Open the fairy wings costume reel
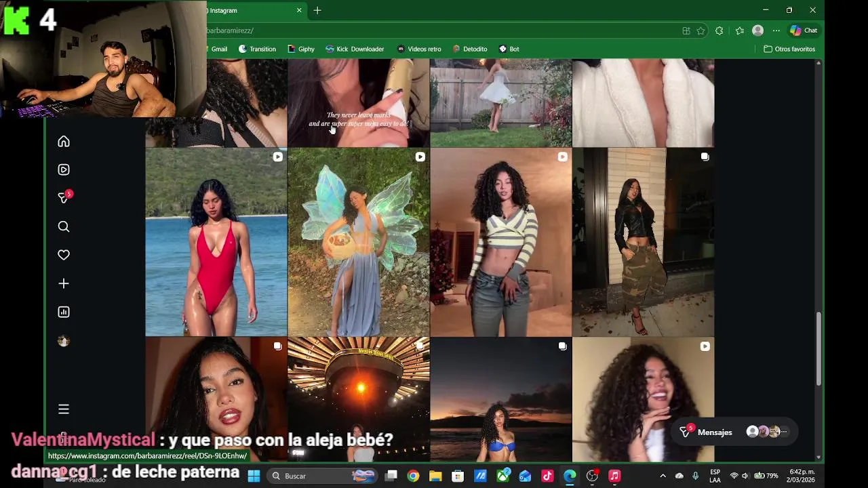Screen dimensions: 868x488 pos(358,242)
